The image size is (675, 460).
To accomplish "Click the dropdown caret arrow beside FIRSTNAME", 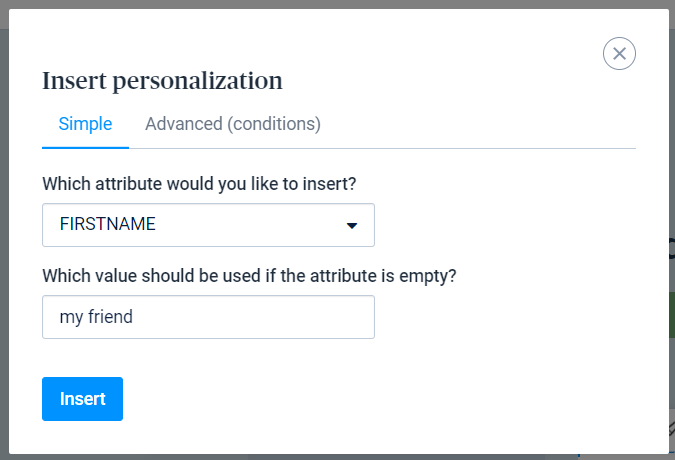I will (352, 225).
